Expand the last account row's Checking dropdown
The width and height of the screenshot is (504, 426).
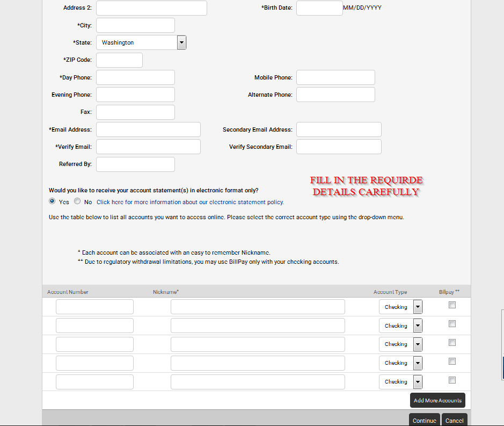[417, 381]
